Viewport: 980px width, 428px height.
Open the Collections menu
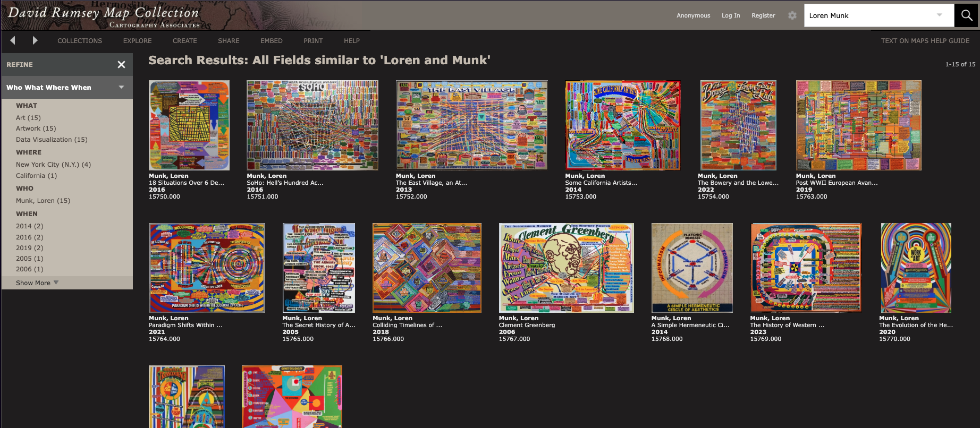(x=80, y=41)
